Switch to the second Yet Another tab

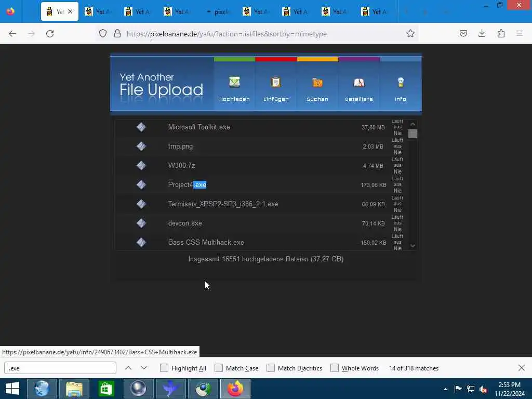[x=98, y=11]
